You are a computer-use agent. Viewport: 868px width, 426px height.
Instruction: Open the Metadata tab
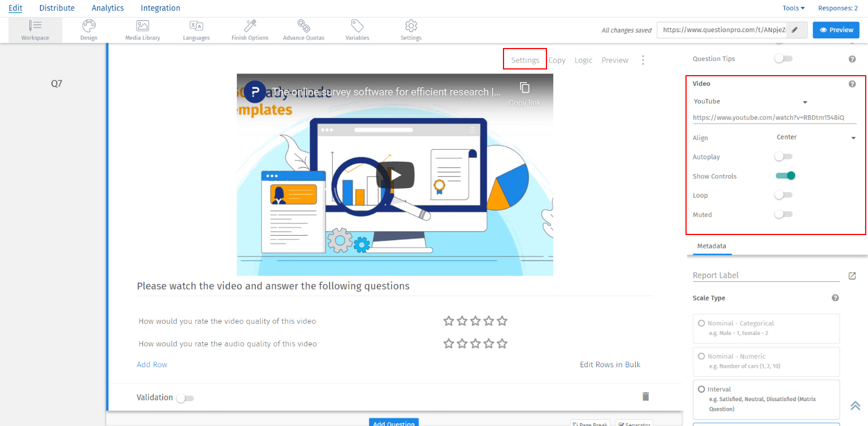[711, 246]
